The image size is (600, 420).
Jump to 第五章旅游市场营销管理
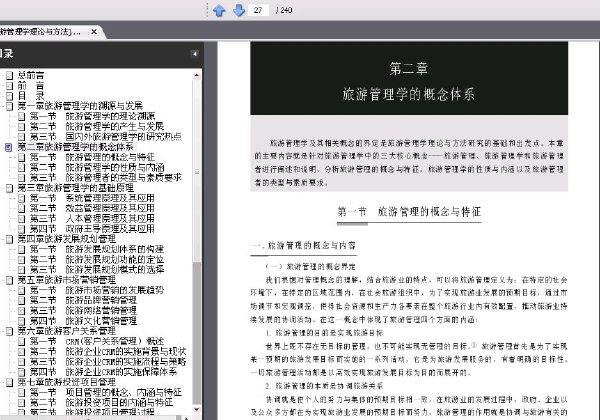click(x=67, y=280)
